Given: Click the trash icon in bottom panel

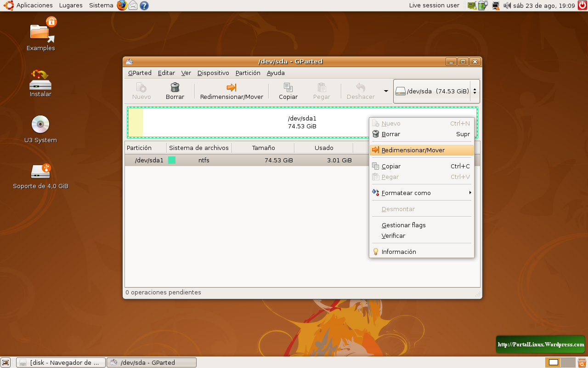Looking at the screenshot, I should coord(582,362).
